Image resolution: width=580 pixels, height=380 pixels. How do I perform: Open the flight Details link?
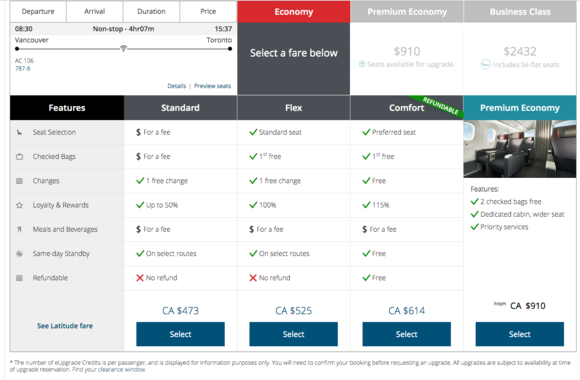[x=176, y=86]
